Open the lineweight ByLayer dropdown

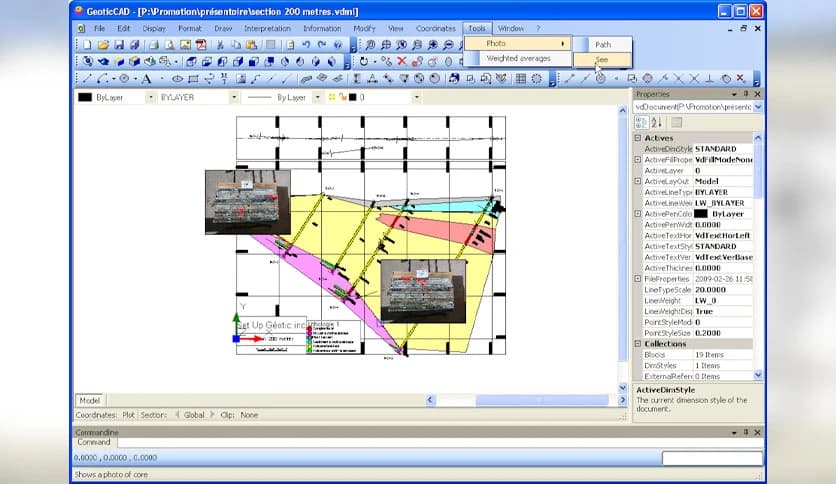tap(317, 97)
